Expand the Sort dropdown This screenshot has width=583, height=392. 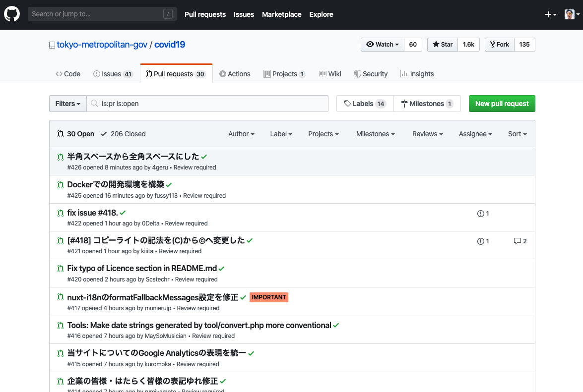[x=517, y=134]
